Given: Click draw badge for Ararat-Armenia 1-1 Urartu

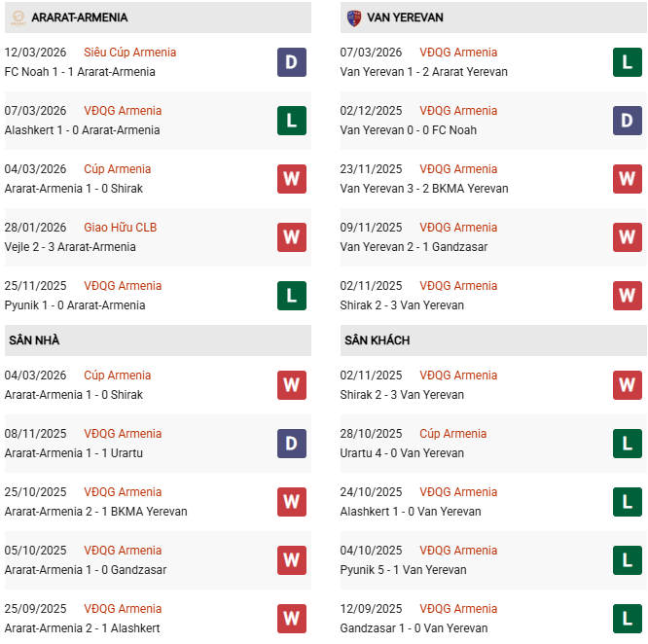Looking at the screenshot, I should 291,444.
